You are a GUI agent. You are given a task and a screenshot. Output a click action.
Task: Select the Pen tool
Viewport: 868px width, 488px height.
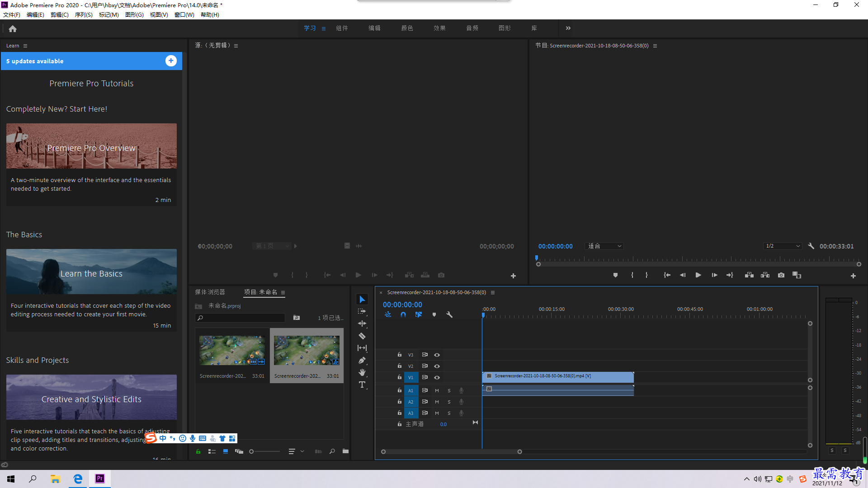coord(362,360)
